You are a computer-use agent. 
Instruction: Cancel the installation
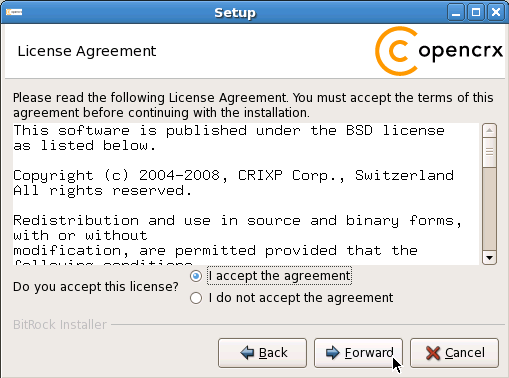[454, 353]
